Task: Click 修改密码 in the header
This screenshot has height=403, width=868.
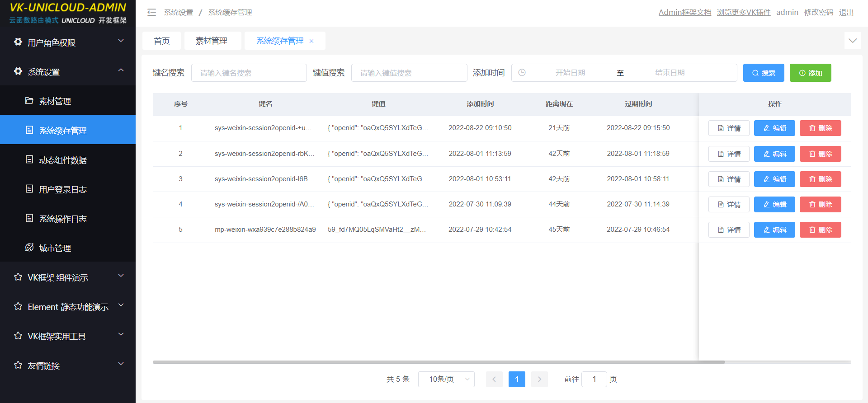Action: (x=818, y=12)
